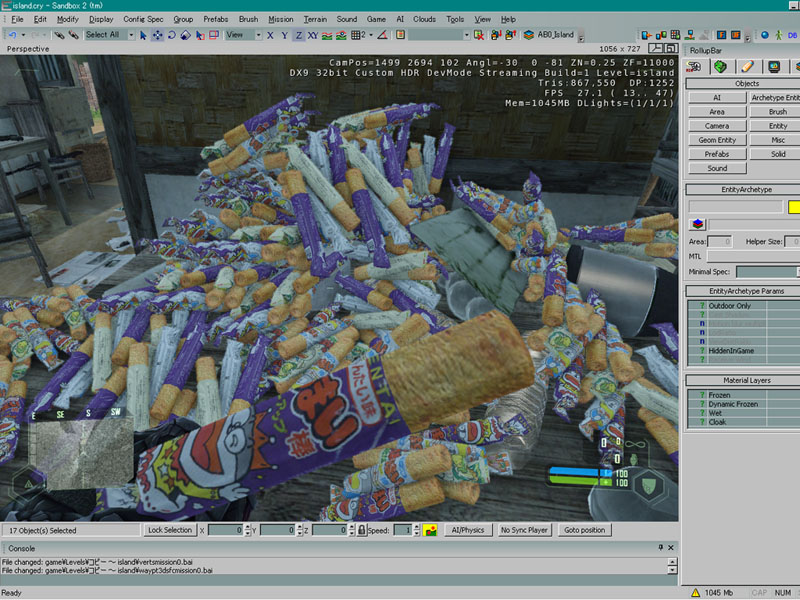Lock to Y axis constraint
800x600 pixels.
coord(284,35)
